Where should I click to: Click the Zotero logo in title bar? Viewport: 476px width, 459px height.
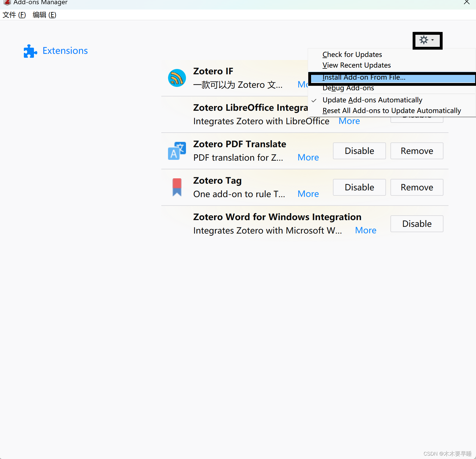coord(7,3)
